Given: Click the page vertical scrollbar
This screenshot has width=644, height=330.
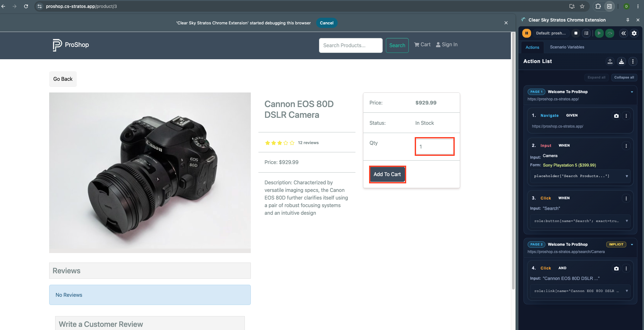Looking at the screenshot, I should [x=513, y=161].
